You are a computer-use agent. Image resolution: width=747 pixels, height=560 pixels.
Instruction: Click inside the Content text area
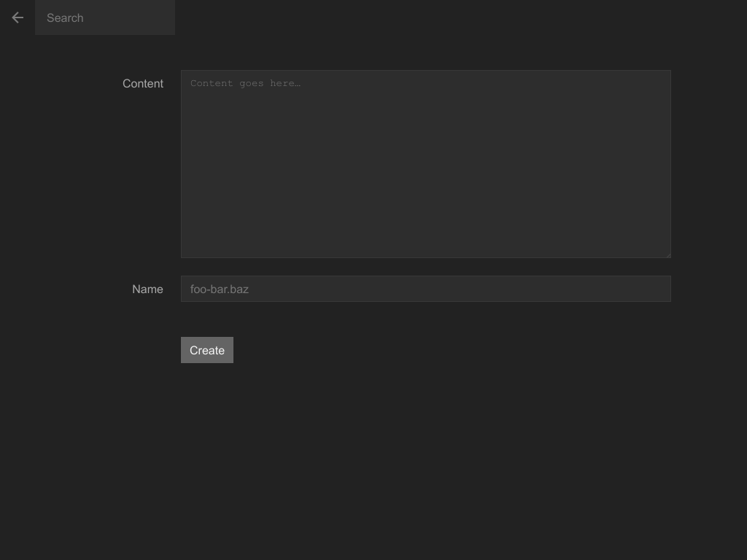(425, 164)
